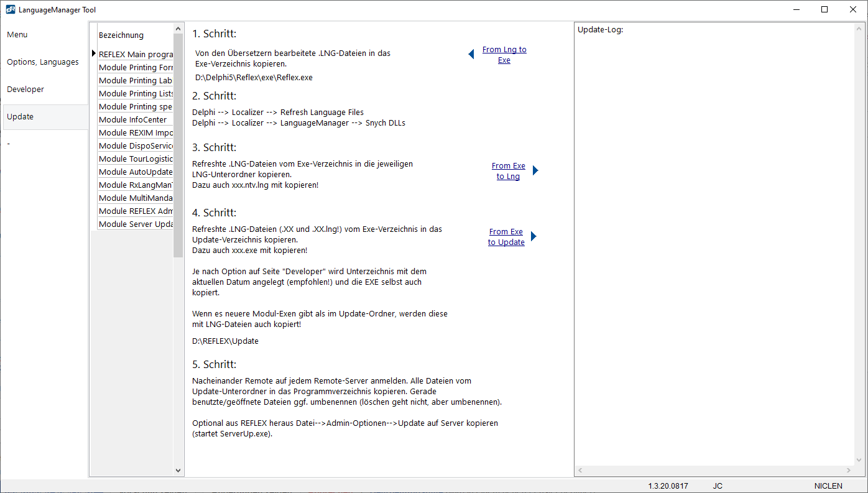Click the NICLEN status bar entry
The height and width of the screenshot is (493, 868).
coord(828,486)
